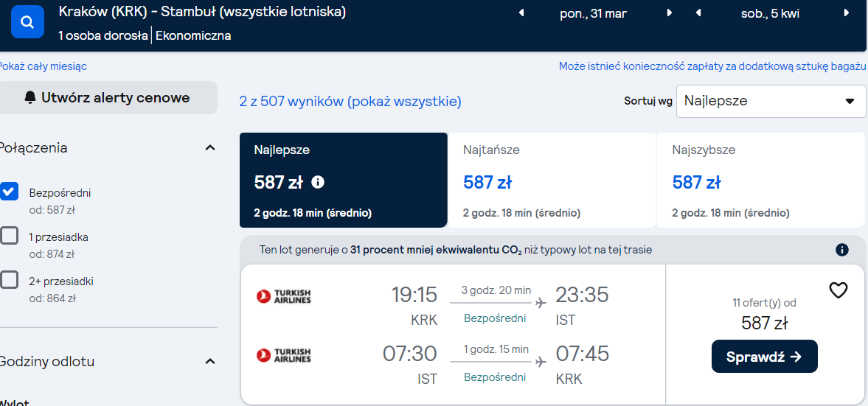This screenshot has height=406, width=868.
Task: Open the search magnifier button
Action: click(x=27, y=21)
